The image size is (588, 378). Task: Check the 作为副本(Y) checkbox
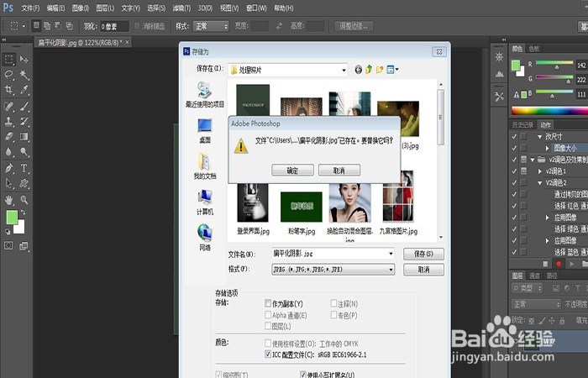click(x=268, y=303)
